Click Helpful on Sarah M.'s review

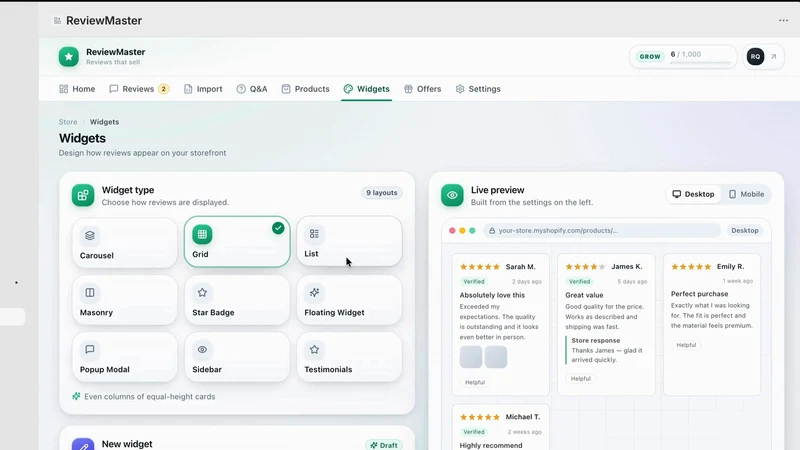pyautogui.click(x=475, y=382)
